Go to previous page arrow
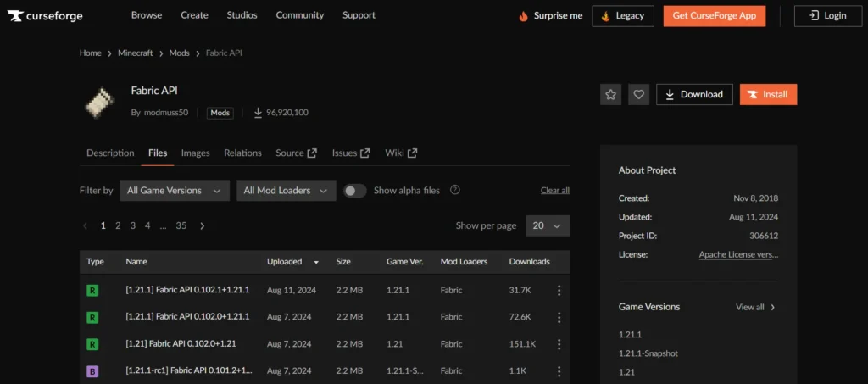This screenshot has width=868, height=384. pyautogui.click(x=85, y=225)
